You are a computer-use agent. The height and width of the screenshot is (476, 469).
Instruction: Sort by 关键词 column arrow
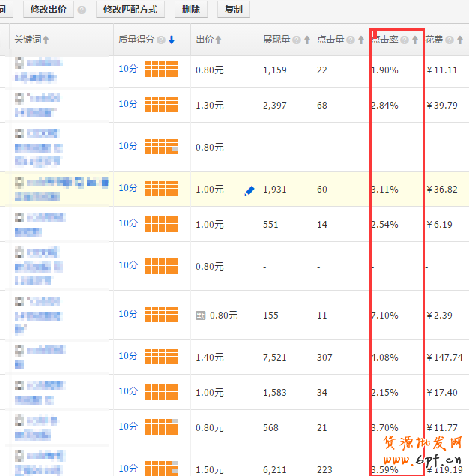click(x=46, y=40)
